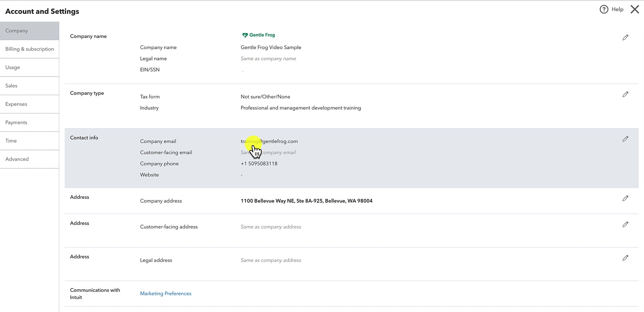Click the EIN/SSN label
644x312 pixels.
point(150,70)
